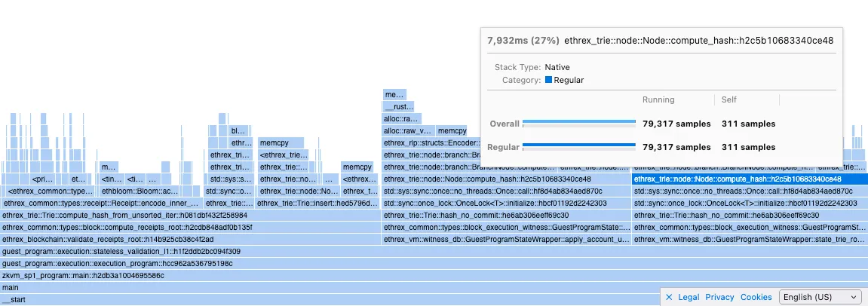This screenshot has width=868, height=306.
Task: Click the validate_receipts_root frame
Action: 189,240
